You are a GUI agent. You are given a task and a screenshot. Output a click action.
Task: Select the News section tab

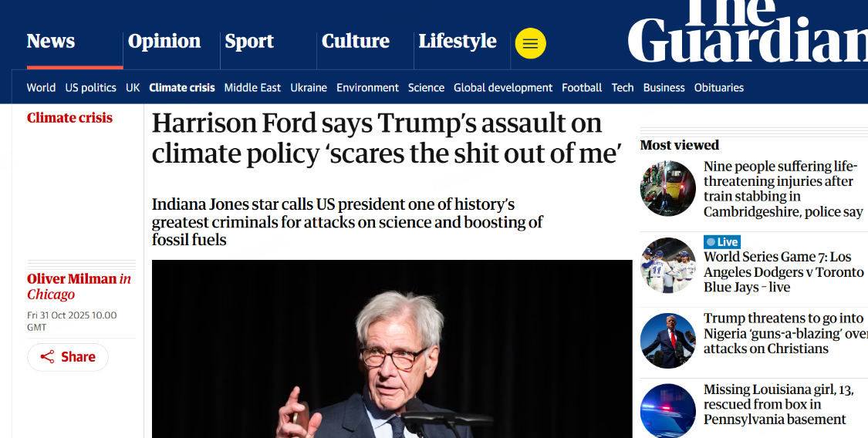[51, 41]
